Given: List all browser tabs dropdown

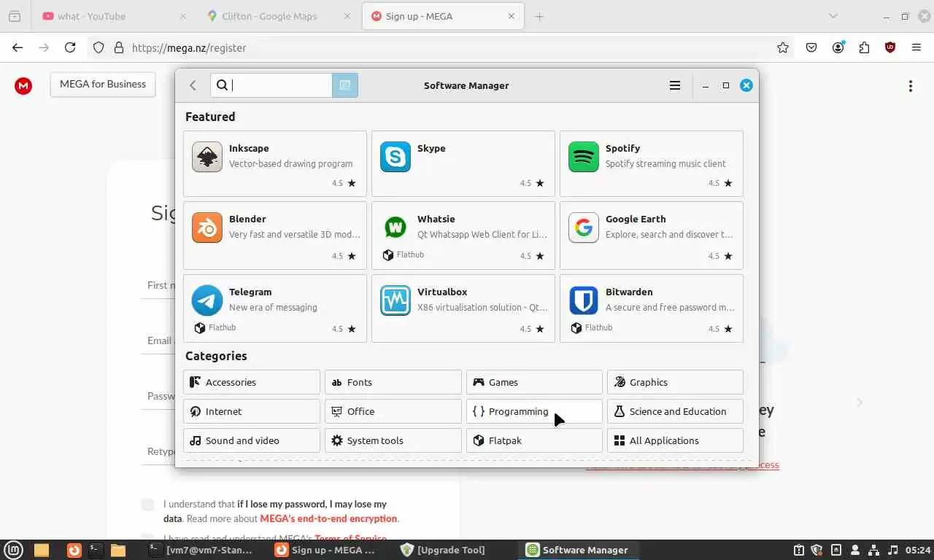Looking at the screenshot, I should point(833,16).
